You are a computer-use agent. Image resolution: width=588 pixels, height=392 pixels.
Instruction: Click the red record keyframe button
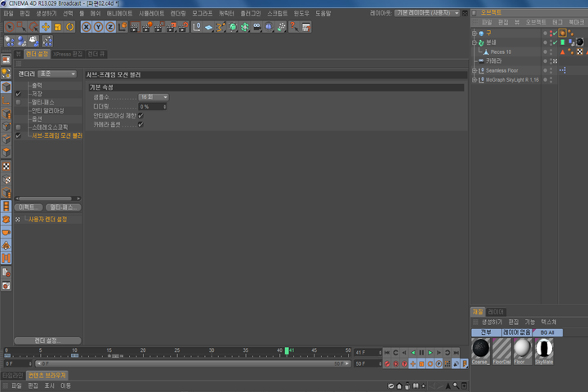[x=387, y=363]
